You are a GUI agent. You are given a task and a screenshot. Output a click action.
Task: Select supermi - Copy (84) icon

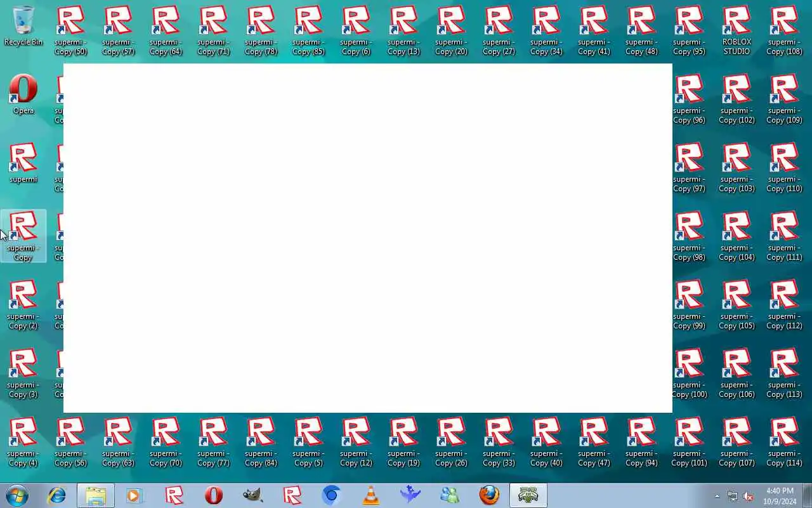pyautogui.click(x=261, y=442)
